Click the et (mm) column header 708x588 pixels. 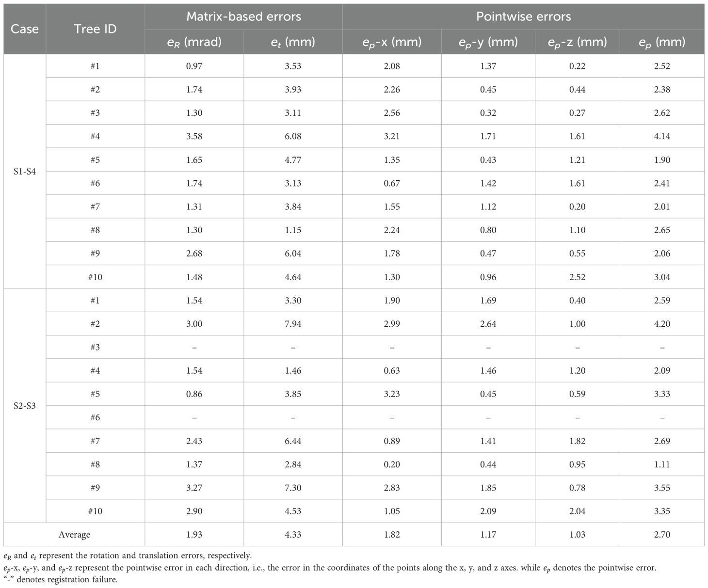point(293,42)
